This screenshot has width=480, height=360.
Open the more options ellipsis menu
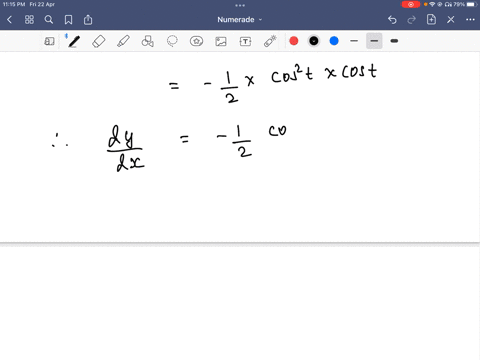tap(470, 20)
